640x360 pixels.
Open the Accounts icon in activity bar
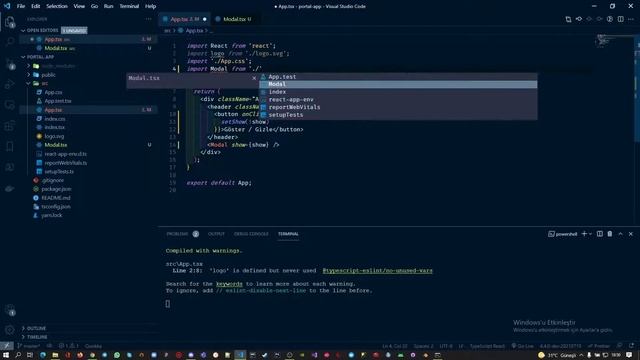tap(10, 310)
